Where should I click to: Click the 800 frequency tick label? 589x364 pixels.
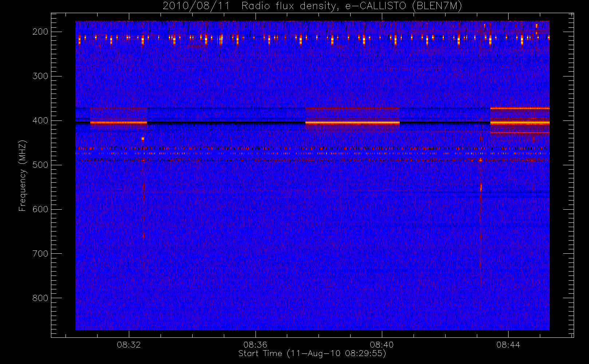point(40,298)
